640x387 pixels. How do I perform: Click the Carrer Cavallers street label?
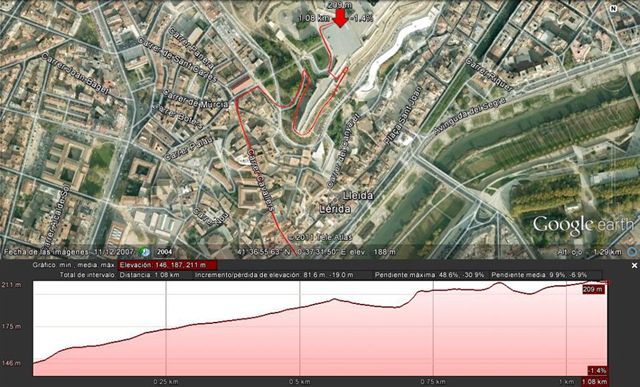(x=260, y=180)
